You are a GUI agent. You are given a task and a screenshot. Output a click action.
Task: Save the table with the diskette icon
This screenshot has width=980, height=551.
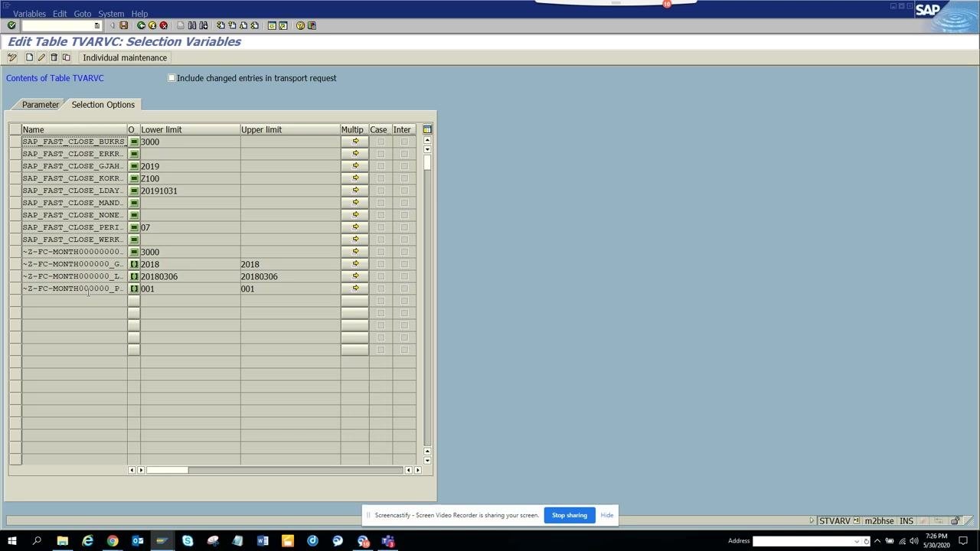tap(123, 25)
